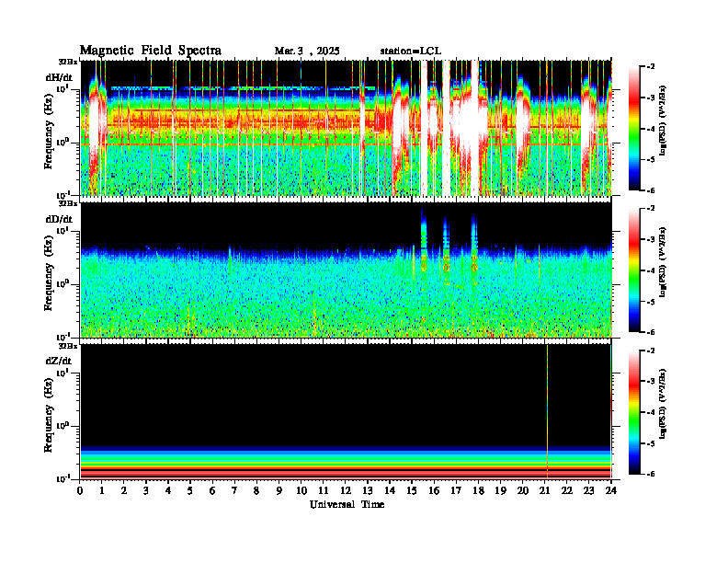The image size is (728, 563).
Task: Click the hour '10' tick label
Action: tap(301, 491)
